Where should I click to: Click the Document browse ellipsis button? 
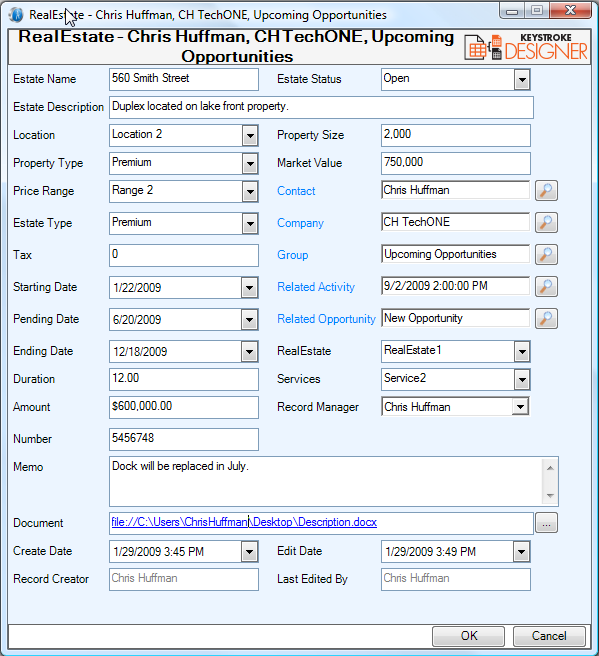546,523
